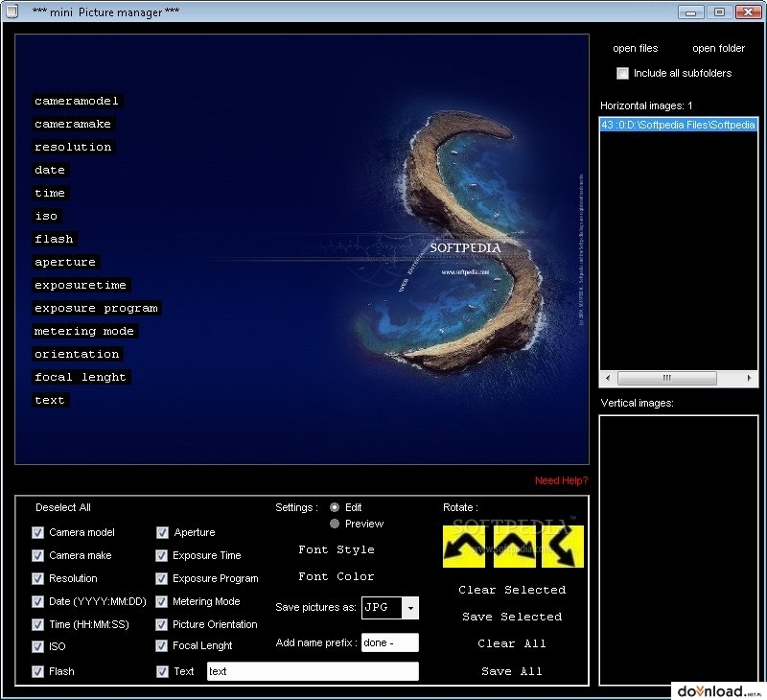Rotate picture left with first arrow icon
This screenshot has height=700, width=767.
[464, 547]
